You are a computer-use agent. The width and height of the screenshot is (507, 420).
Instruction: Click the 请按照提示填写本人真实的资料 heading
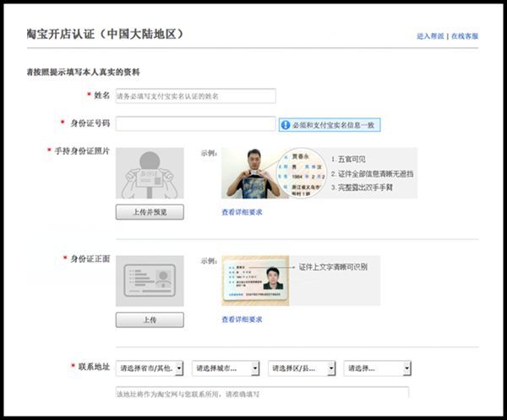click(x=83, y=72)
